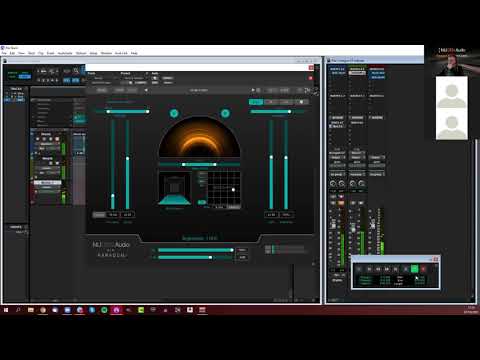The image size is (480, 360).
Task: Open the AudioSuite menu
Action: click(x=65, y=53)
